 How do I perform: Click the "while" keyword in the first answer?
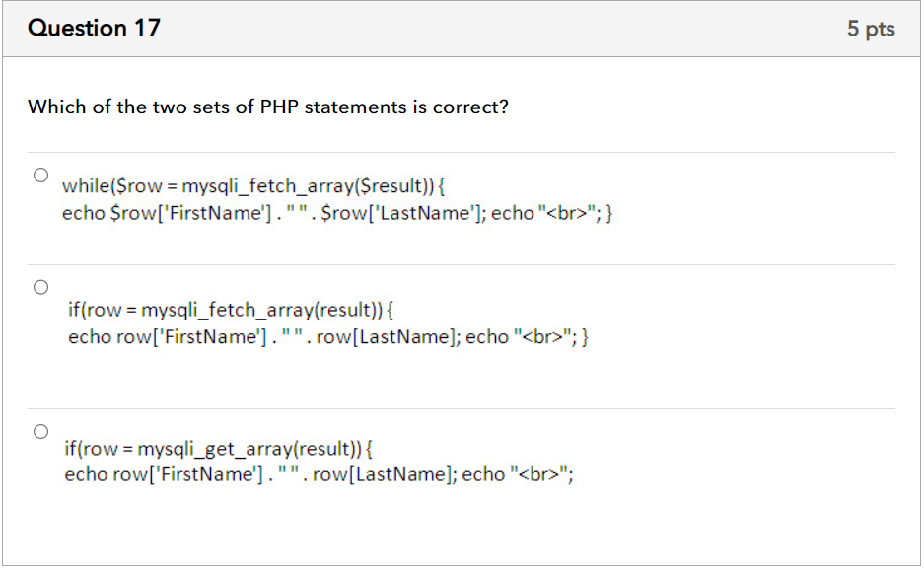(x=87, y=185)
